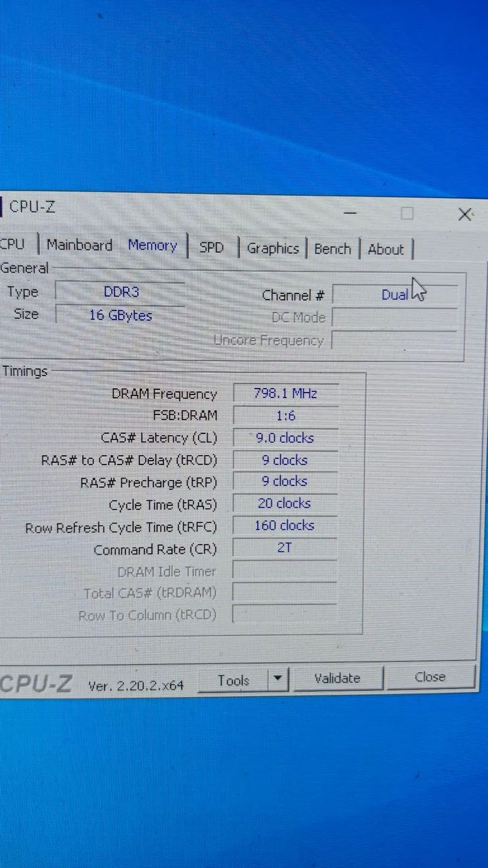Click the Tools button

pyautogui.click(x=233, y=680)
